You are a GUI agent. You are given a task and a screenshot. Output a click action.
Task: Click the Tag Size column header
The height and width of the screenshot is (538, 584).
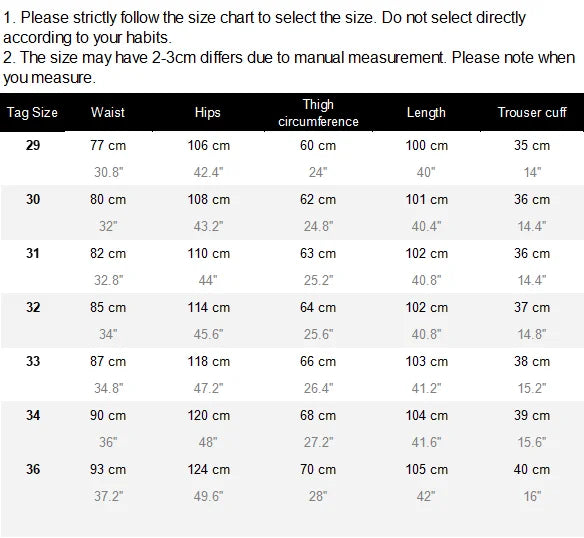[32, 113]
